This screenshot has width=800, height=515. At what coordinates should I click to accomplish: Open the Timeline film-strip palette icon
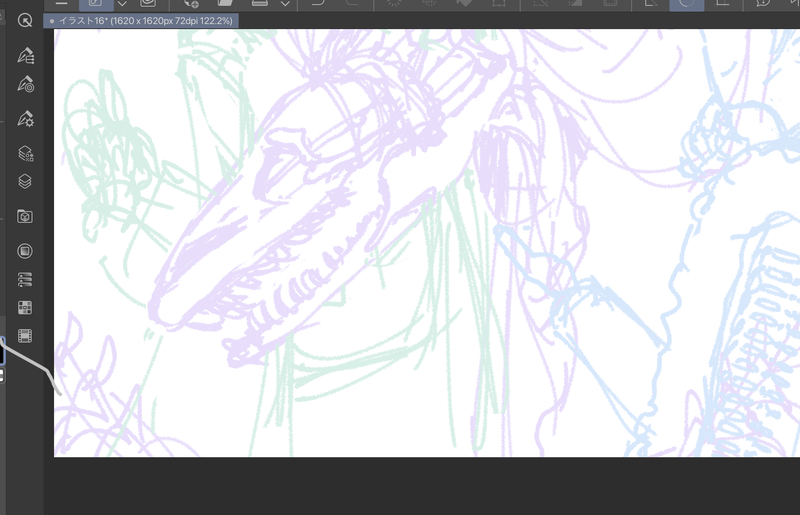24,336
